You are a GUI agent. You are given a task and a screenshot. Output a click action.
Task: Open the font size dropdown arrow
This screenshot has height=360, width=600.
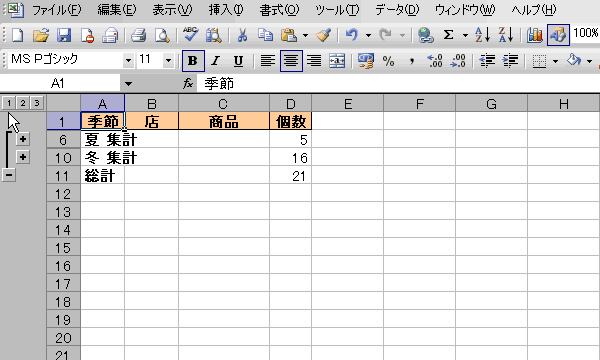coord(168,60)
